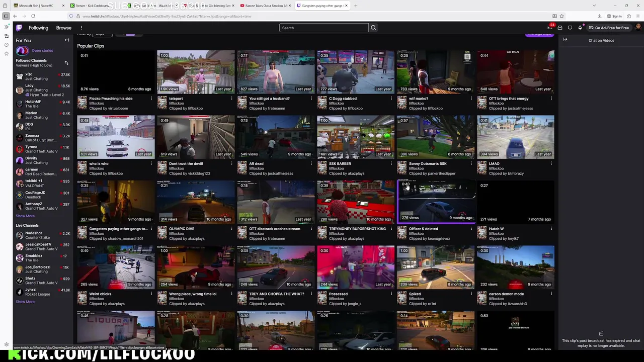Image resolution: width=644 pixels, height=362 pixels.
Task: Open the Twitch inbox notifications icon
Action: (560, 28)
